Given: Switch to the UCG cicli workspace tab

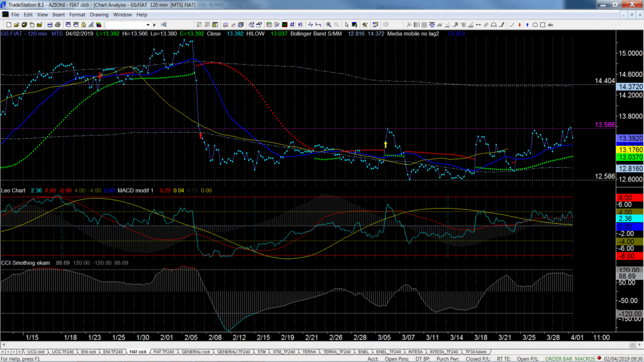Looking at the screenshot, I should 36,352.
